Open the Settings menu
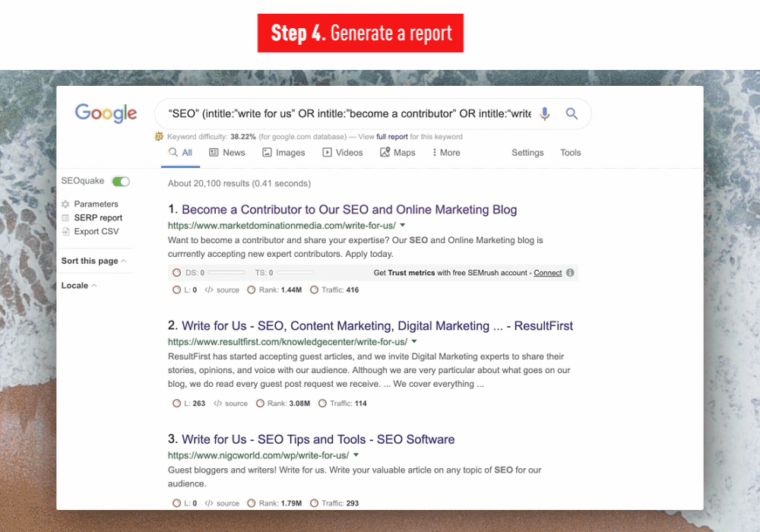 [527, 153]
